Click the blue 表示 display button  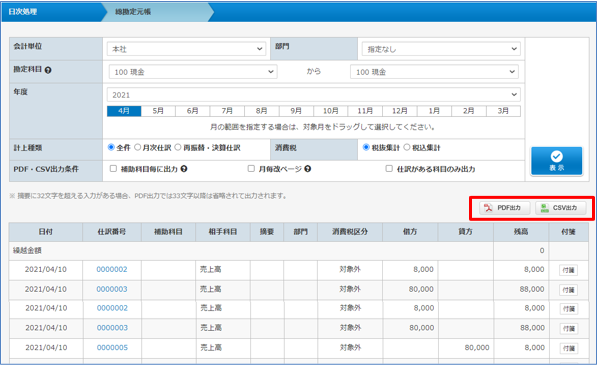[557, 161]
